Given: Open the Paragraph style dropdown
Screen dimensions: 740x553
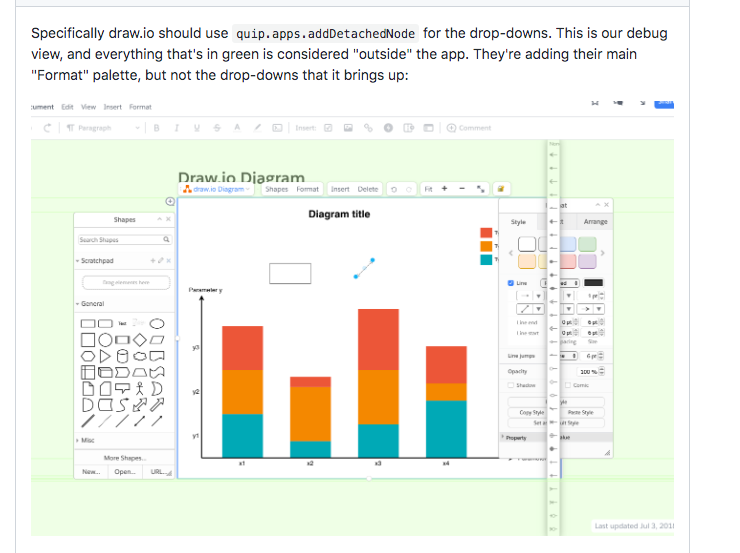Looking at the screenshot, I should point(103,128).
